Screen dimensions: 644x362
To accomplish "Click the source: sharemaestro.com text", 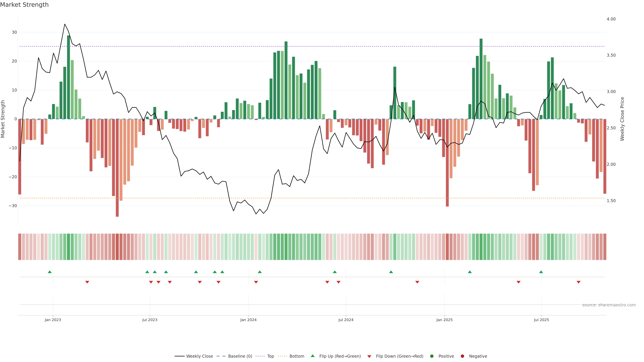I will 609,305.
